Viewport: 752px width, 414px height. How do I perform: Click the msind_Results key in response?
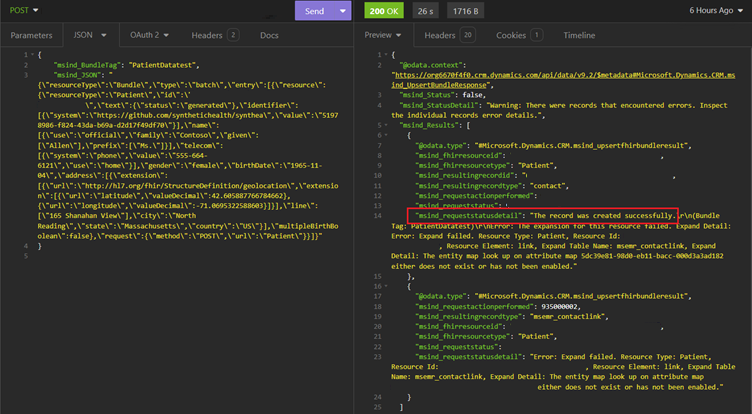(x=429, y=125)
